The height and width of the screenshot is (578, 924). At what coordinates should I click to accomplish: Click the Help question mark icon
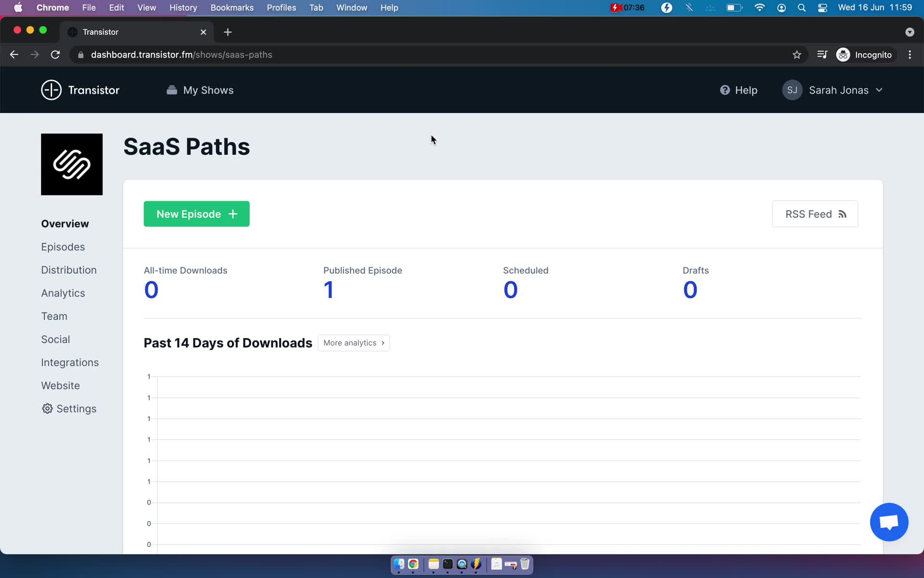[x=725, y=90]
